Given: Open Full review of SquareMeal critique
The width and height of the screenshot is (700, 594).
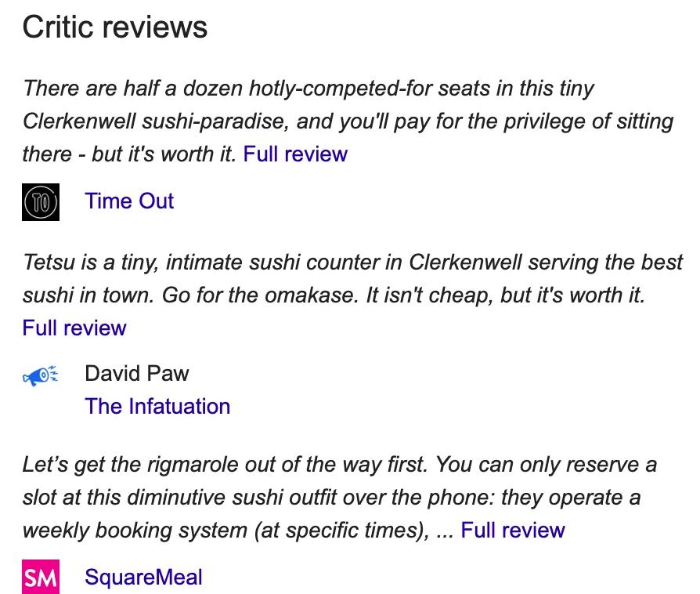Looking at the screenshot, I should click(512, 531).
